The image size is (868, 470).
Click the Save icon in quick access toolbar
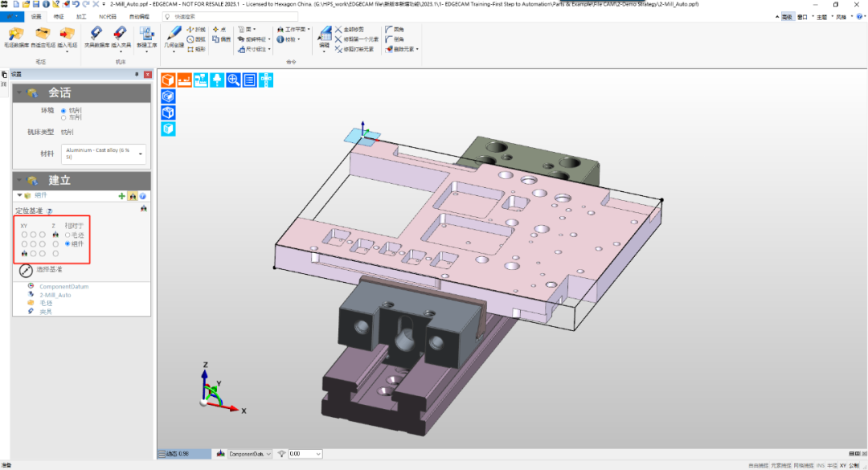36,4
